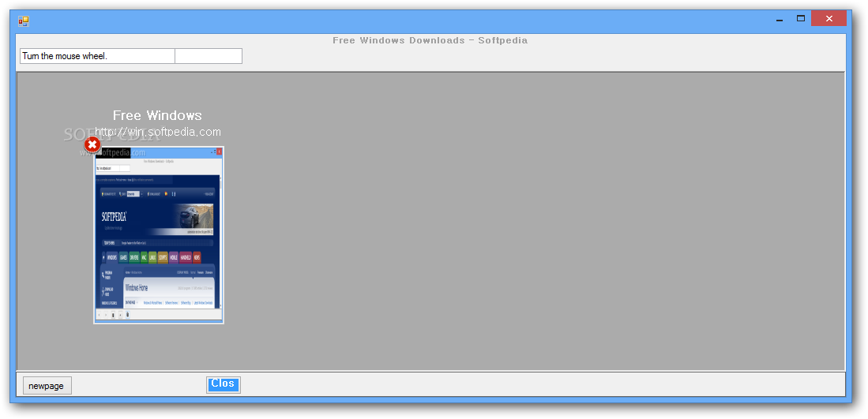
Task: Click the application icon in the title bar
Action: coord(23,21)
